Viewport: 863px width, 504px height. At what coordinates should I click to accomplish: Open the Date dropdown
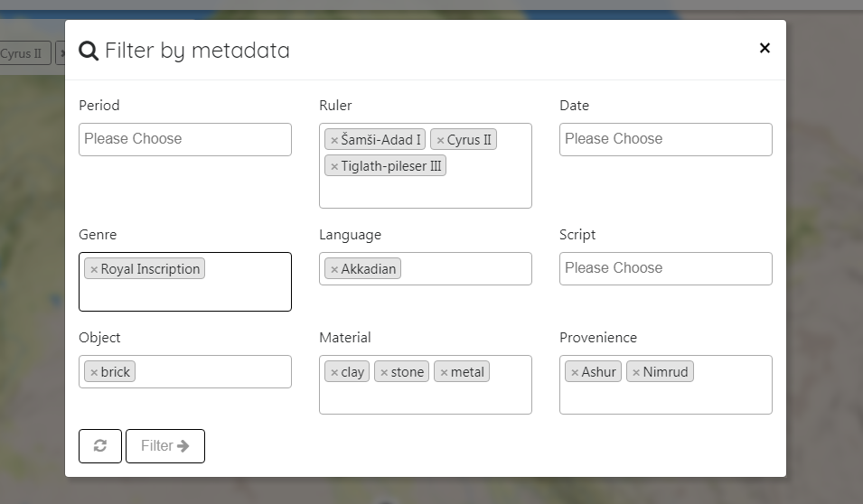665,139
